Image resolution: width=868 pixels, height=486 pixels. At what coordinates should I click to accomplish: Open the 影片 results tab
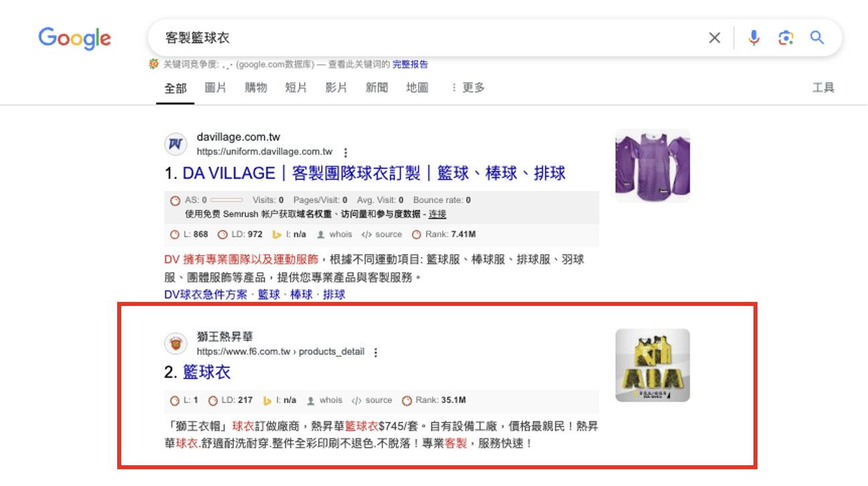point(336,88)
